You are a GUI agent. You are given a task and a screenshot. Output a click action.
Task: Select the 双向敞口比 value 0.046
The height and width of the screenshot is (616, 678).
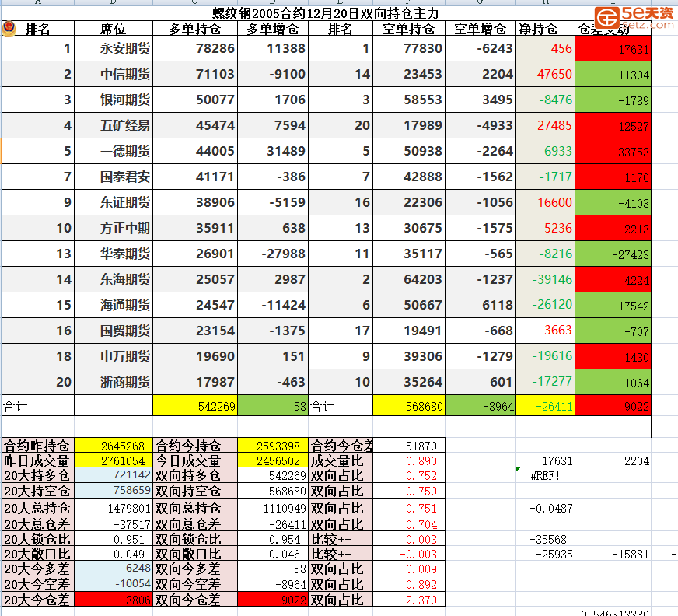[x=273, y=554]
